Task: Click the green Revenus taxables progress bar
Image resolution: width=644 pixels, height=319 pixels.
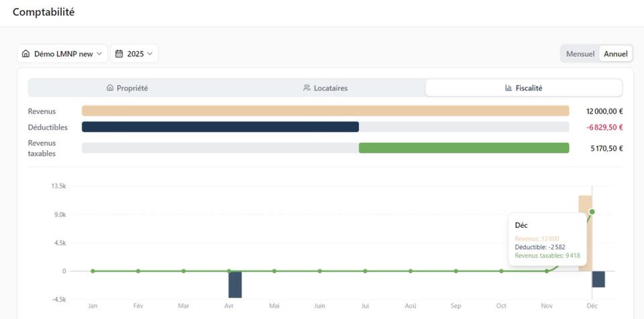Action: (464, 148)
